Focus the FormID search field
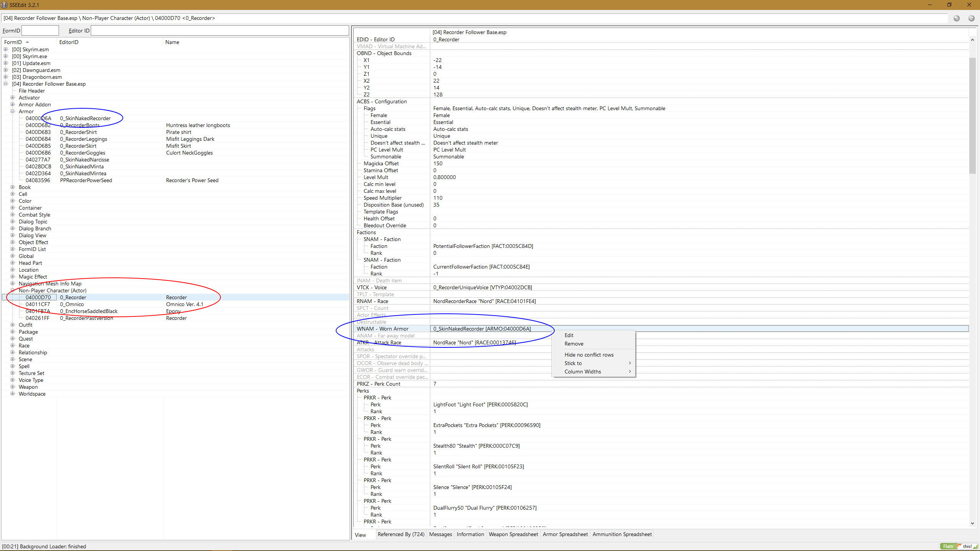The image size is (980, 551). [40, 31]
